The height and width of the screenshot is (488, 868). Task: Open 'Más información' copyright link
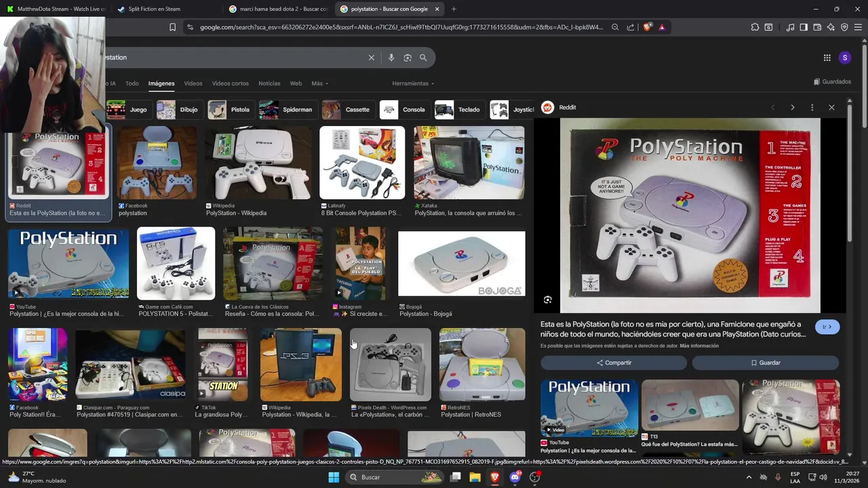[699, 346]
